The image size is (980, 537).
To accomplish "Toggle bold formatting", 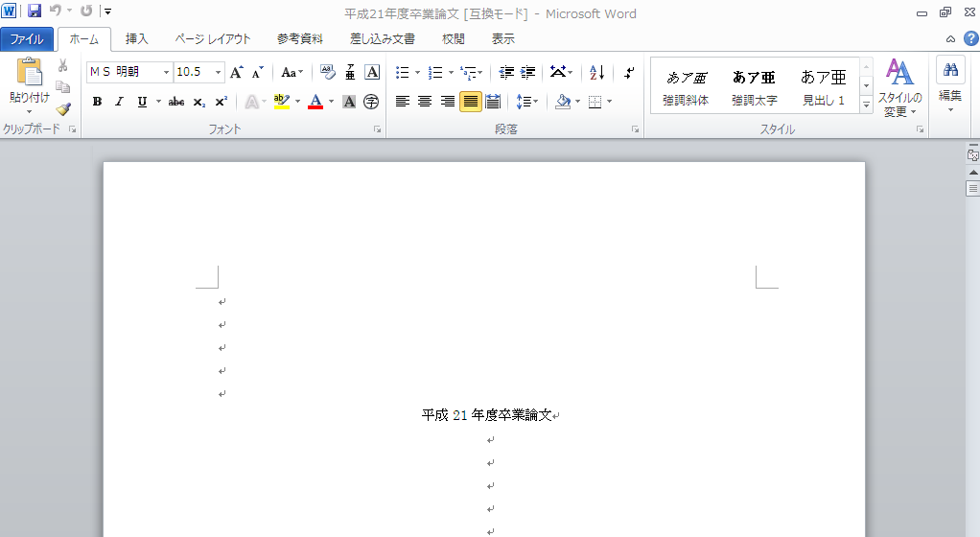I will tap(98, 102).
